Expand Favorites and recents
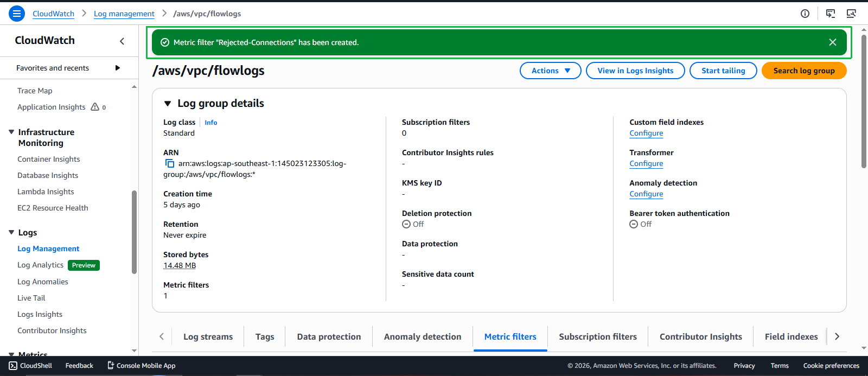 coord(118,68)
